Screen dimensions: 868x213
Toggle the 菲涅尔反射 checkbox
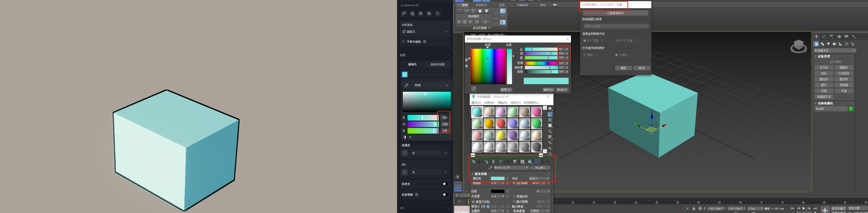click(473, 202)
